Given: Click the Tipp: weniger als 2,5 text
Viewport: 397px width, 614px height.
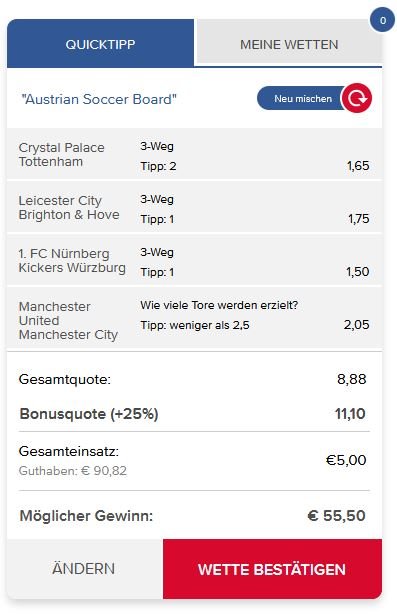Looking at the screenshot, I should pos(195,325).
